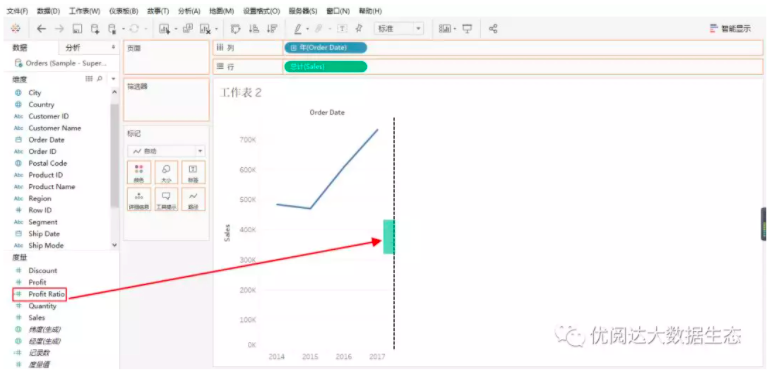This screenshot has width=769, height=374.
Task: Click the highlight pen icon
Action: click(298, 29)
